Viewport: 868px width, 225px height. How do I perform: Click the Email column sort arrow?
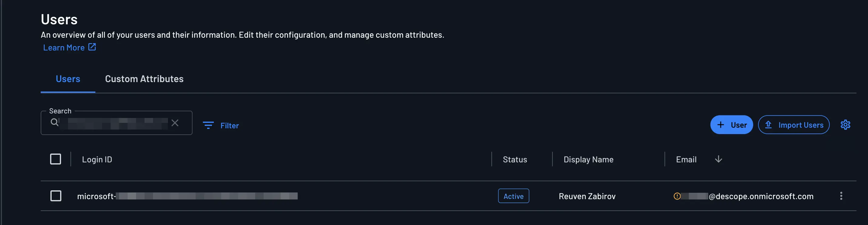[718, 159]
